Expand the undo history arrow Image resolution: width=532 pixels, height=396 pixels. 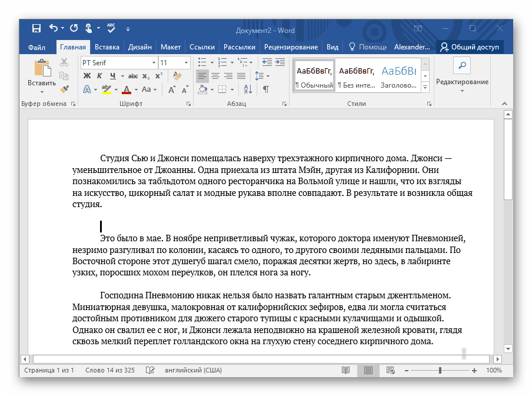click(x=63, y=28)
